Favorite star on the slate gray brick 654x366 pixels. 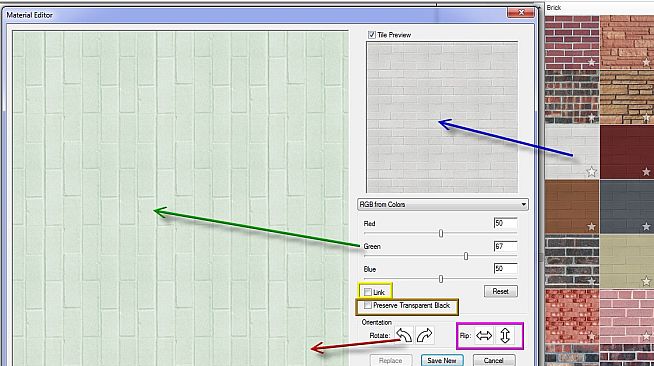[x=646, y=226]
